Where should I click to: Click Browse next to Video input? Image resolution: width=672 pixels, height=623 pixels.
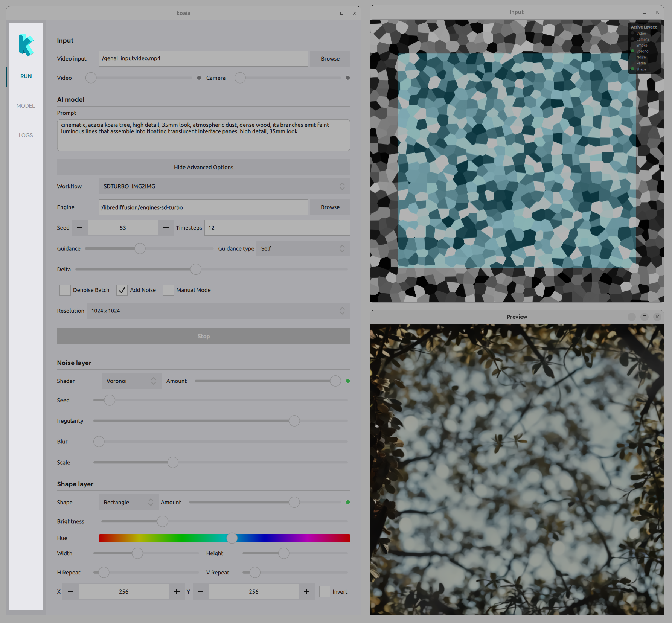pyautogui.click(x=330, y=59)
